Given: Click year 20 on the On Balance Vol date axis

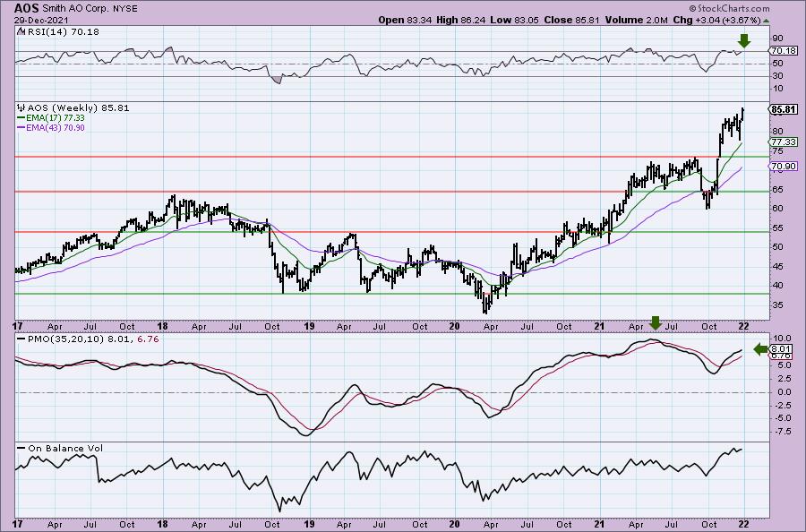Looking at the screenshot, I should coord(454,524).
